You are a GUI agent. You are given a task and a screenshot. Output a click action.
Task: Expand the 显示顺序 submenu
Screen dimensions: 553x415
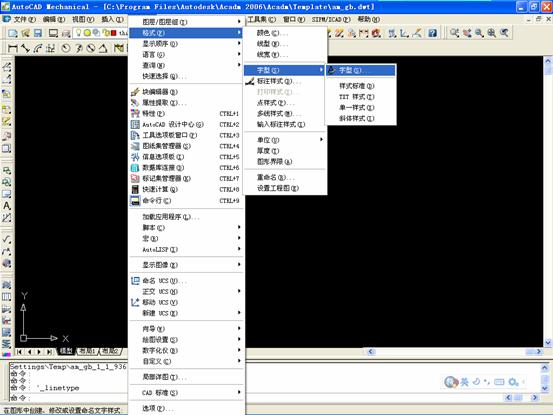(x=187, y=44)
